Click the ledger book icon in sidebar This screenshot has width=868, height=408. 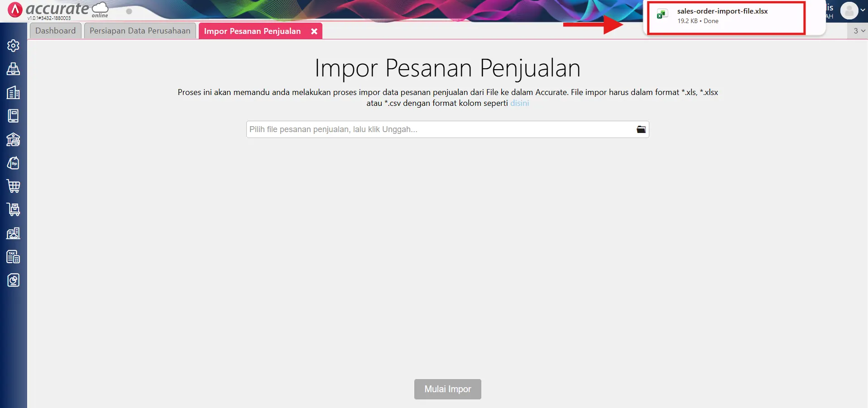(x=14, y=115)
